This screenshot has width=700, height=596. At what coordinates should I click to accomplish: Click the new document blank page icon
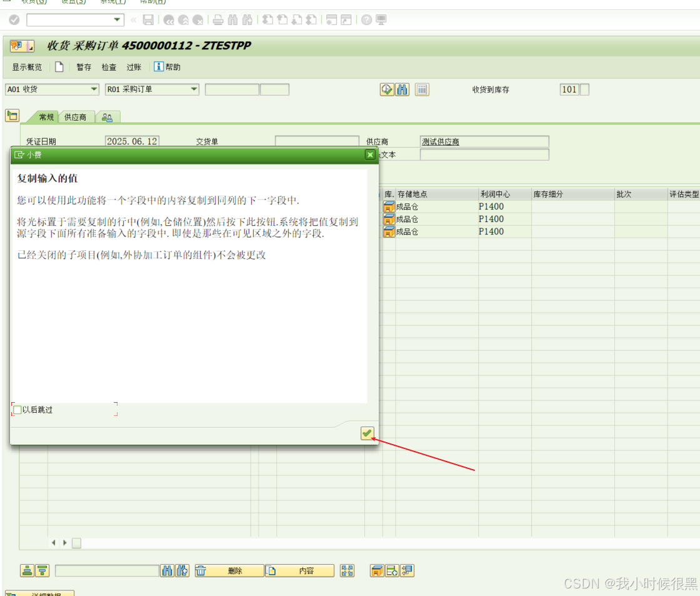(x=59, y=67)
